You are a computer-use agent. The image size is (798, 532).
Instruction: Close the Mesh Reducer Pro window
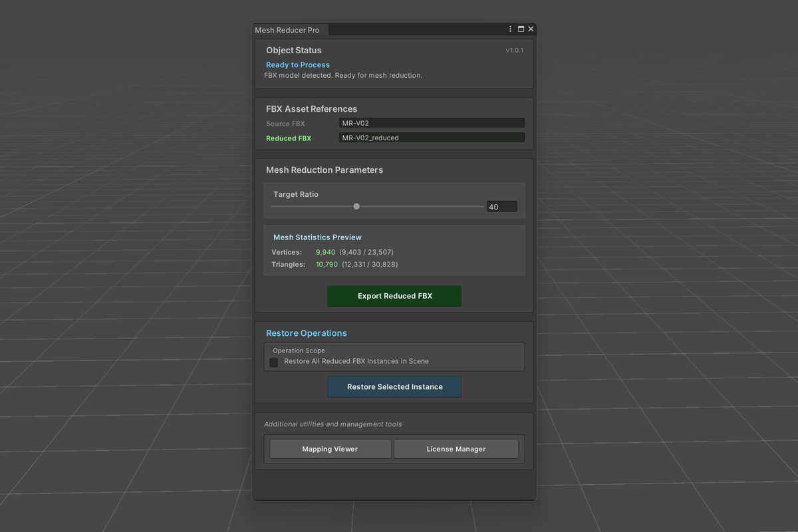pyautogui.click(x=531, y=29)
